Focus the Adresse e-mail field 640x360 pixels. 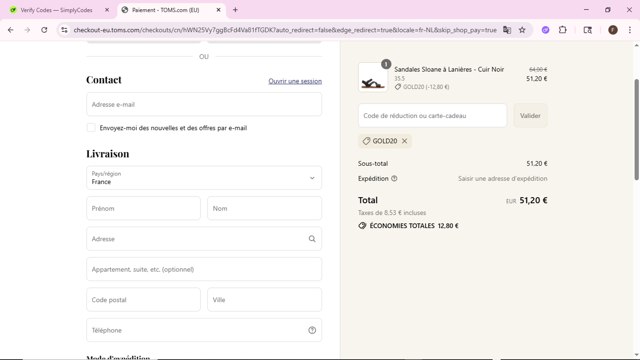point(204,104)
